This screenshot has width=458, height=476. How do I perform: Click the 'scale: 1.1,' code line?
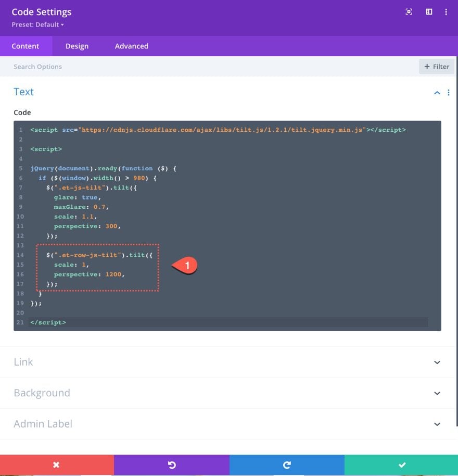pyautogui.click(x=75, y=217)
